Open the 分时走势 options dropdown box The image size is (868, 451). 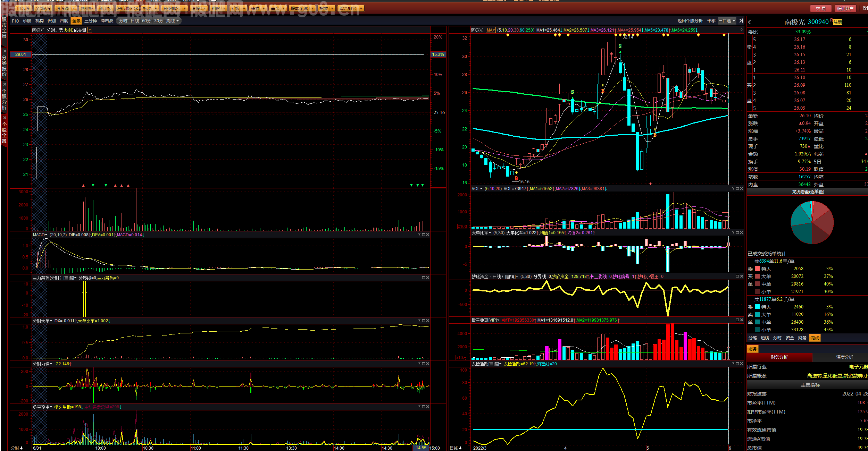(90, 31)
